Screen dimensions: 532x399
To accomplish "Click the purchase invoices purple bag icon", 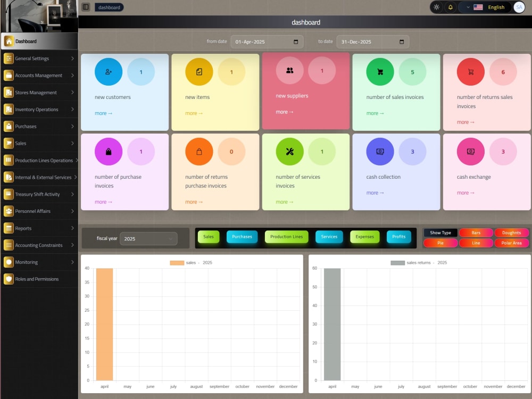I will [109, 152].
